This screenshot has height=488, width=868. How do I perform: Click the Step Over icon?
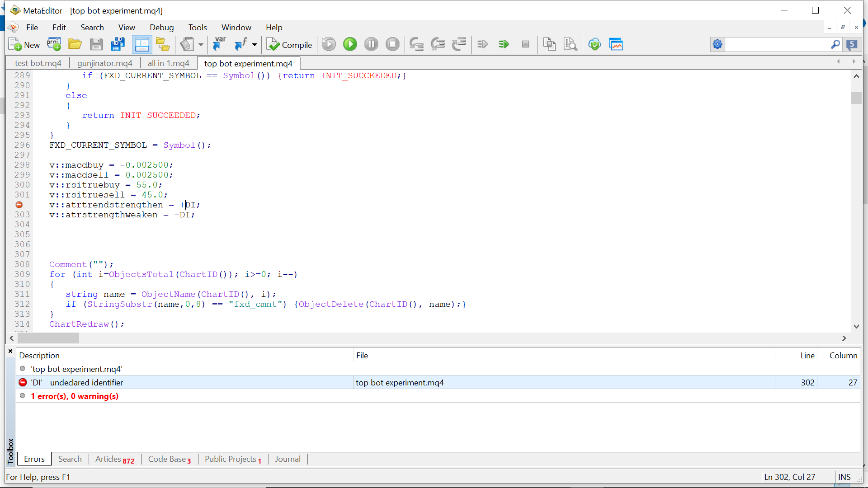click(x=438, y=45)
